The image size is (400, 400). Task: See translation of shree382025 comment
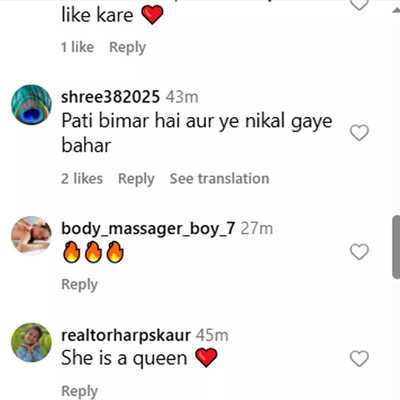click(219, 178)
